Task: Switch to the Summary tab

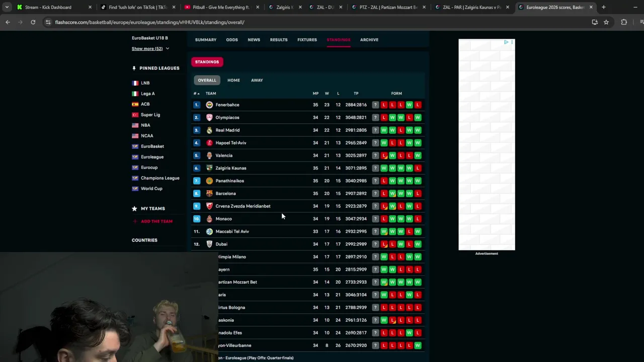Action: 206,40
